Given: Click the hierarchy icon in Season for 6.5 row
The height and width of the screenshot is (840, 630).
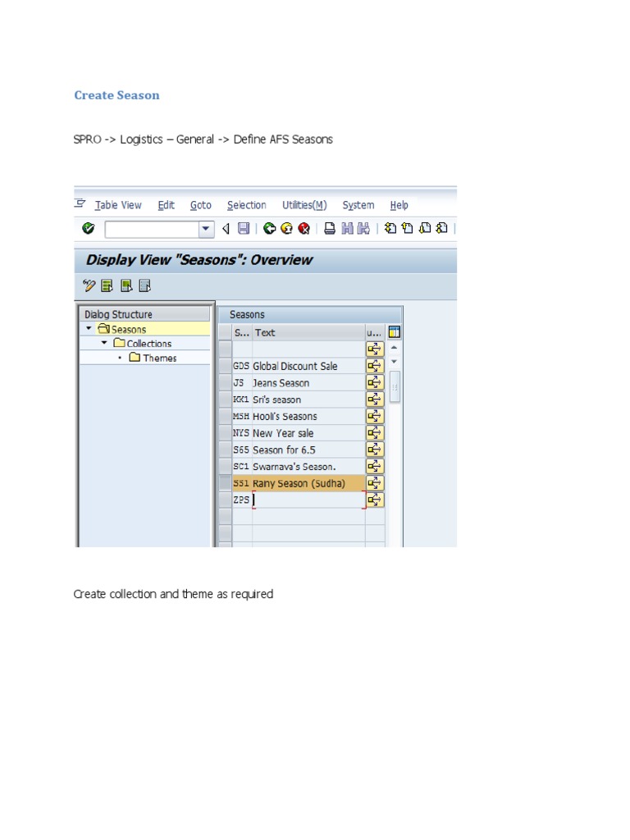Looking at the screenshot, I should [x=374, y=450].
